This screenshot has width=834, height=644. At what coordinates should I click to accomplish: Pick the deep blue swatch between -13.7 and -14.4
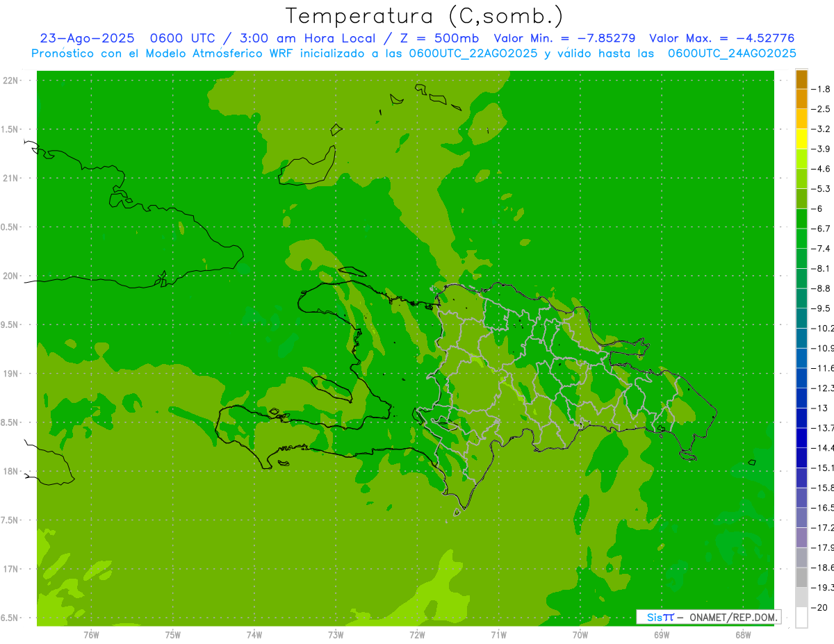click(801, 438)
